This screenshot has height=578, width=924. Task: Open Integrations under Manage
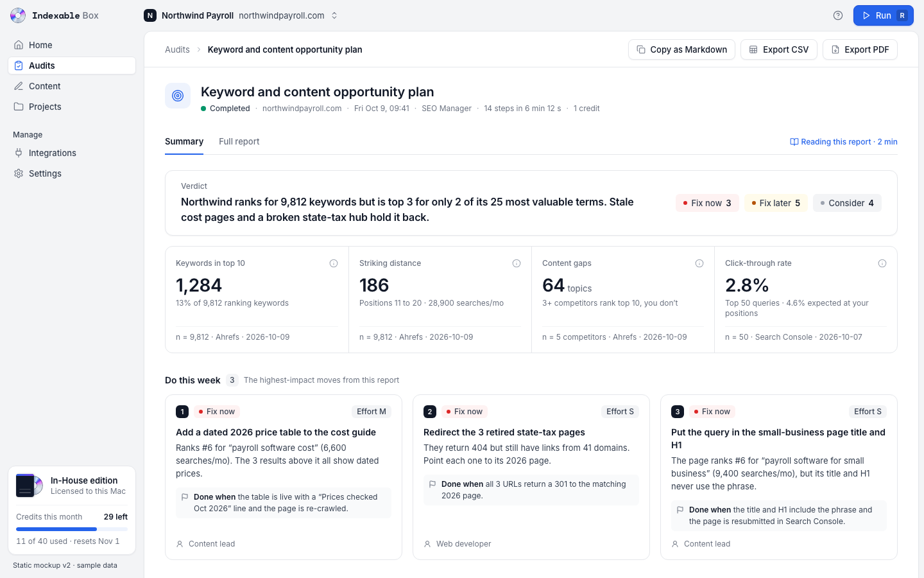[x=72, y=153]
